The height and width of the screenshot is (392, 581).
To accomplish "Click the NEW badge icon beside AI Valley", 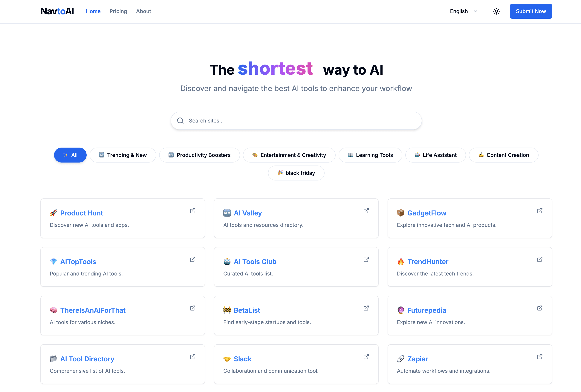I will click(227, 213).
